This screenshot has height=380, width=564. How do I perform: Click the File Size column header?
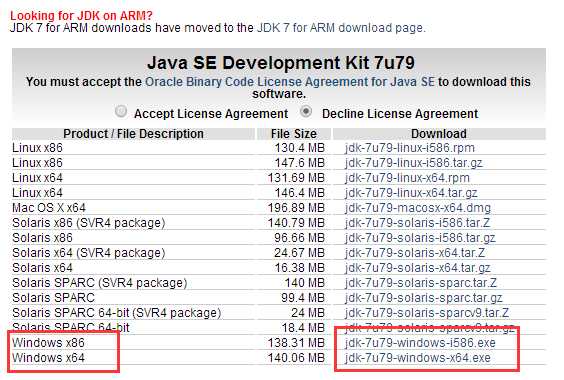pos(294,134)
